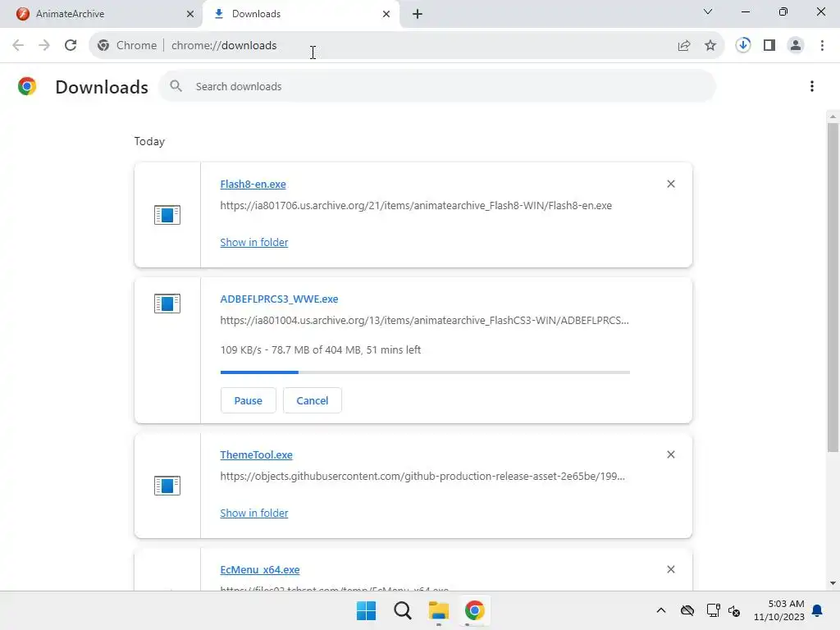Pause the ADBEFLPRCS3_WWE.exe download
Screen dimensions: 840x630
coord(248,400)
